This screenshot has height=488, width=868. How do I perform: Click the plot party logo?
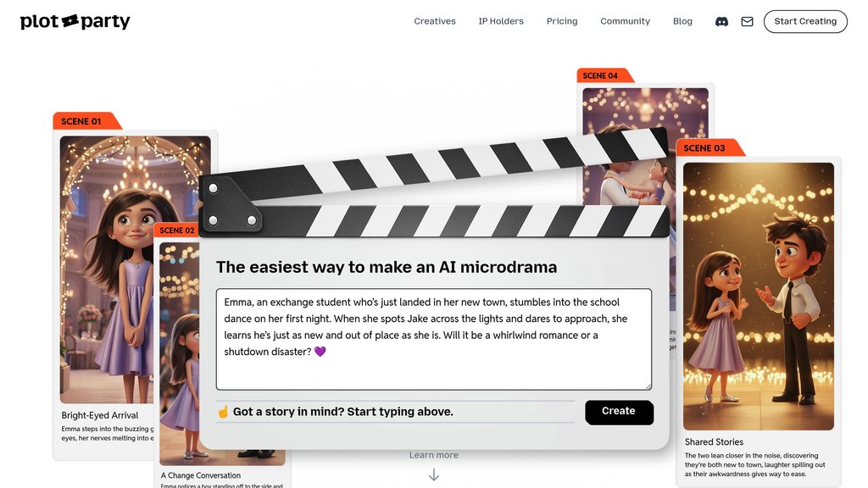point(75,21)
